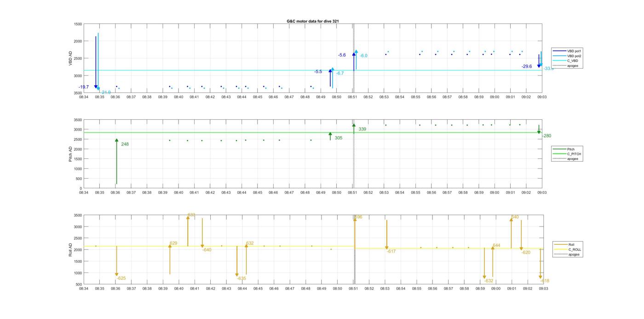Screen dimensions: 644x319
Task: Click the '-6.0' data label near apogee
Action: (363, 56)
